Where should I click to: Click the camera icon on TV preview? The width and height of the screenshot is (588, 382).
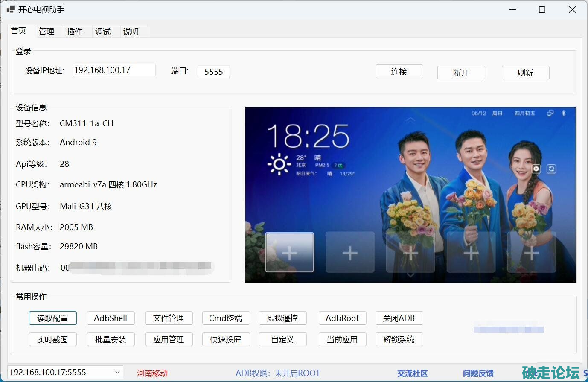click(536, 169)
